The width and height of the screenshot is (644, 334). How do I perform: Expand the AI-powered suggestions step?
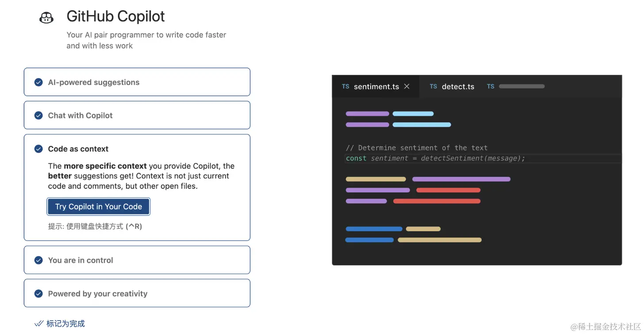[x=137, y=82]
